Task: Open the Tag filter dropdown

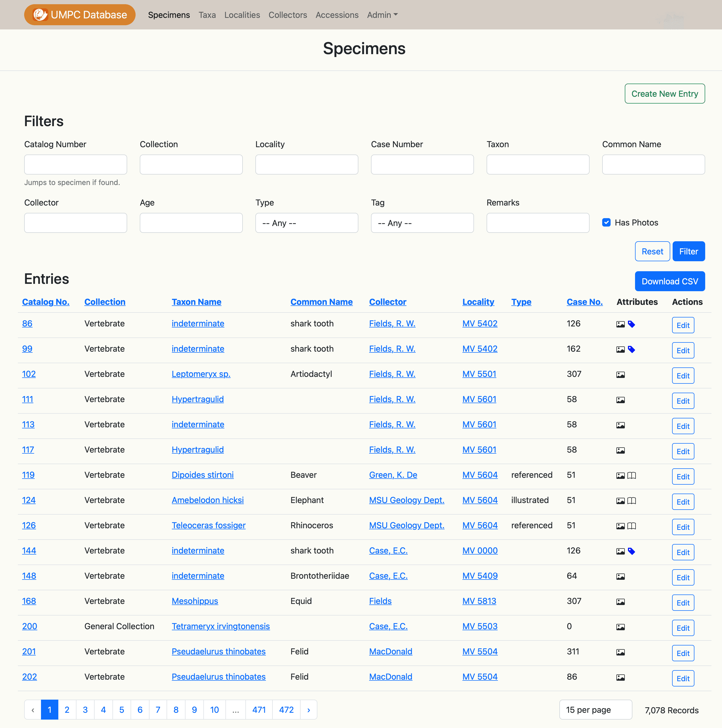Action: 422,223
